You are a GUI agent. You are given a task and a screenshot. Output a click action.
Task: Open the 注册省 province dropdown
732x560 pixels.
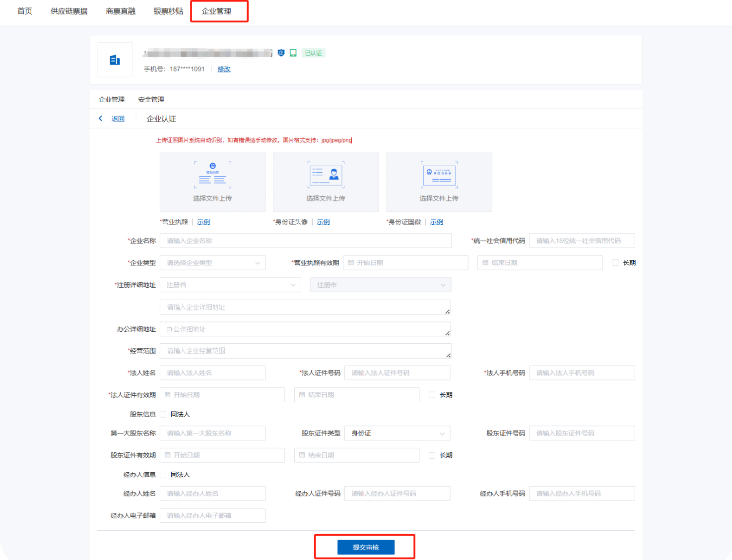(x=230, y=285)
